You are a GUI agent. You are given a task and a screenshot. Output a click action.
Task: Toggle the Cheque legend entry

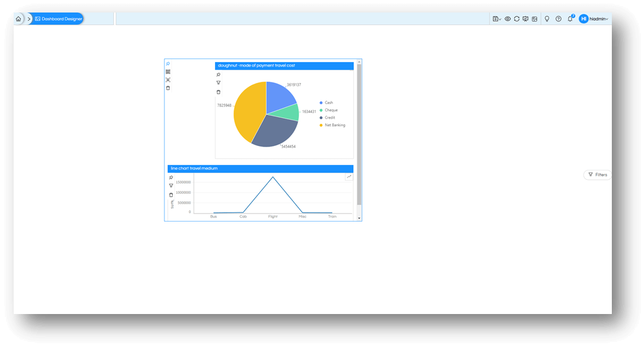(x=329, y=110)
